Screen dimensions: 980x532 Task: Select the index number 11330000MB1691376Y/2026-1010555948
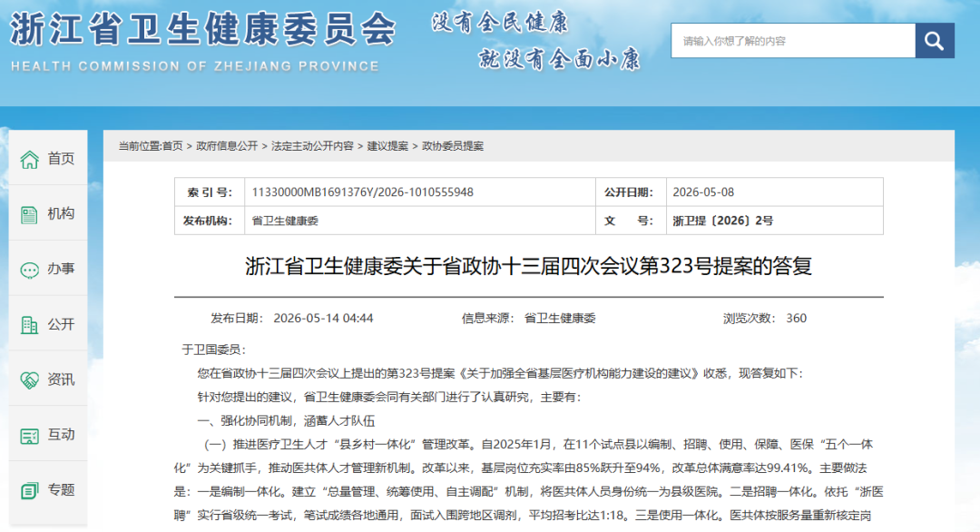click(x=362, y=192)
